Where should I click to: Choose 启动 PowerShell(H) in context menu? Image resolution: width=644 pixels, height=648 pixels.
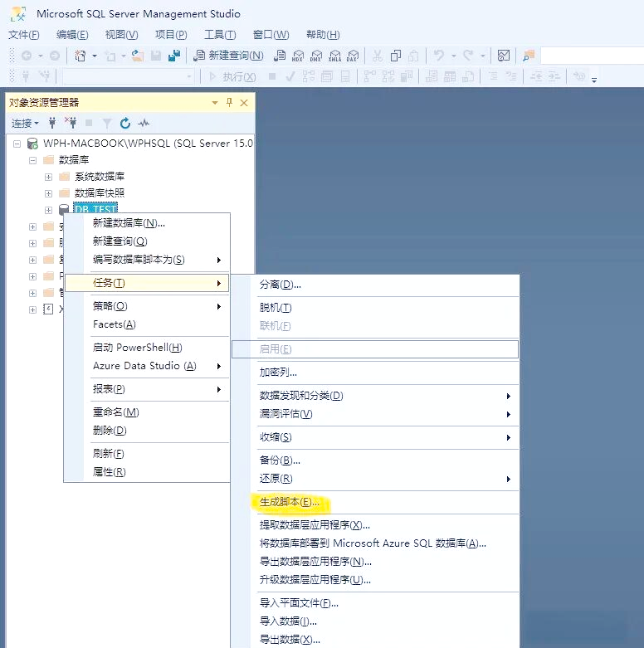[x=147, y=348]
